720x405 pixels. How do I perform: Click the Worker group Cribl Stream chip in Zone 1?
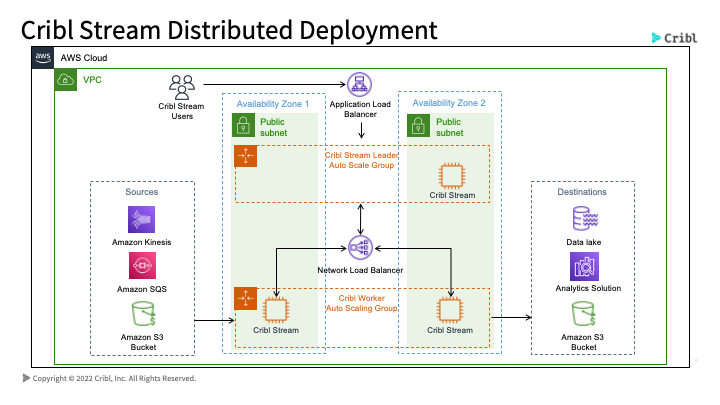click(x=275, y=310)
